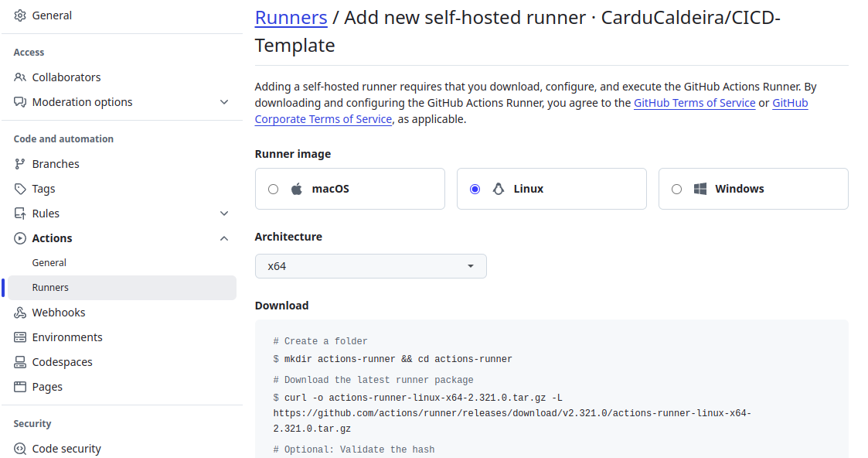Select Runners in the sidebar
868x458 pixels.
point(122,288)
